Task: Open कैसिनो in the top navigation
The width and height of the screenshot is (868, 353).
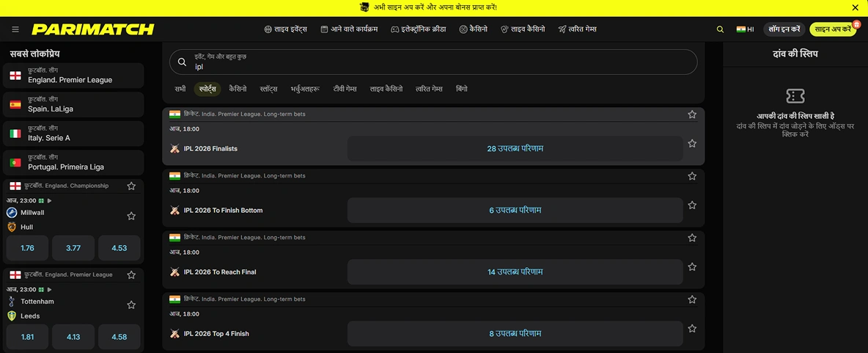Action: tap(474, 29)
